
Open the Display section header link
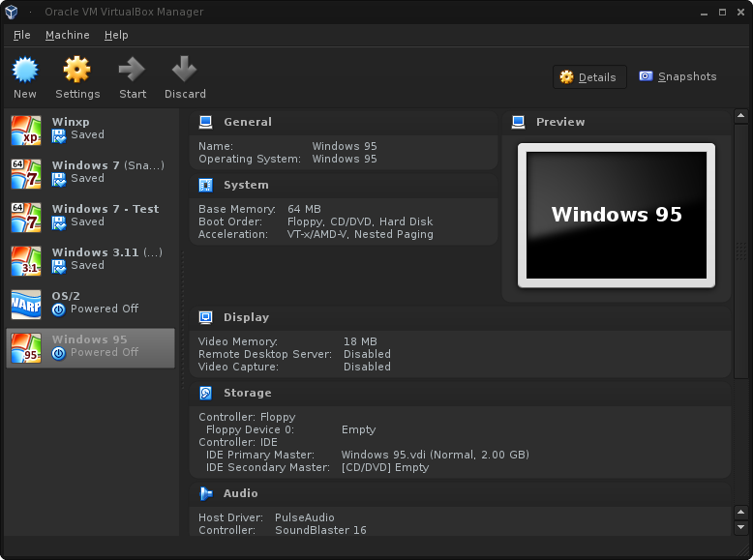pyautogui.click(x=247, y=317)
